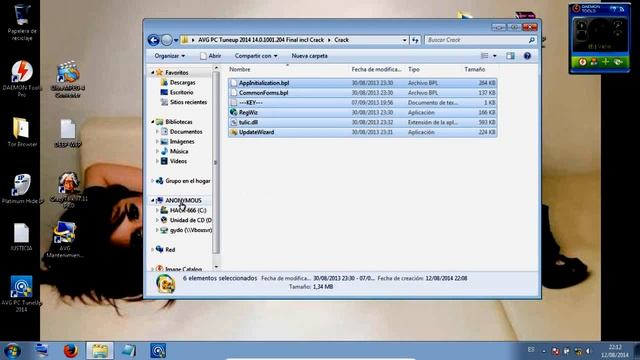Image resolution: width=640 pixels, height=360 pixels.
Task: Click the red lightning icon in gadget bottom bar
Action: (x=582, y=62)
